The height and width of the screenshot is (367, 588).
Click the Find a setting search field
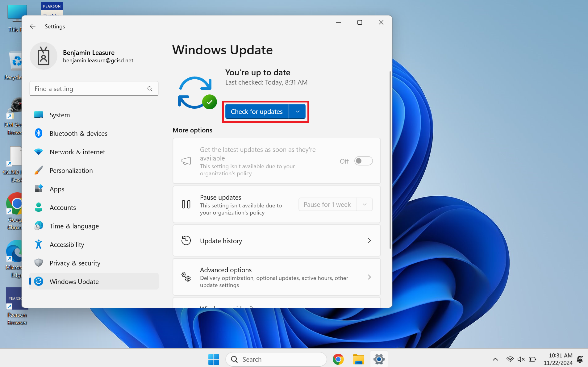click(x=90, y=89)
